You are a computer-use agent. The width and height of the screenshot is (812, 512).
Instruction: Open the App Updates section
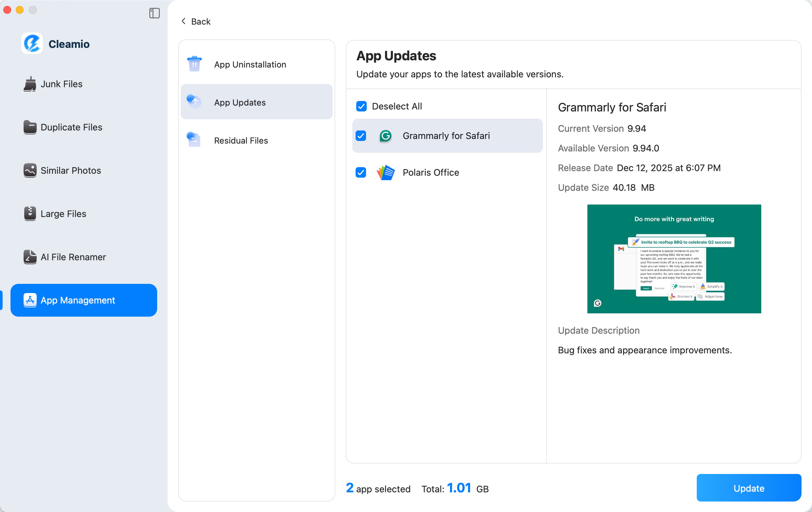click(239, 102)
